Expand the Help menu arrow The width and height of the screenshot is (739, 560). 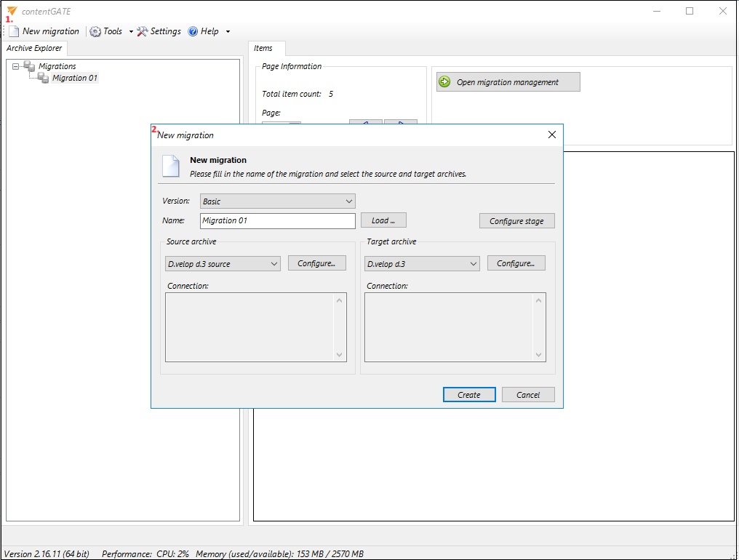228,31
